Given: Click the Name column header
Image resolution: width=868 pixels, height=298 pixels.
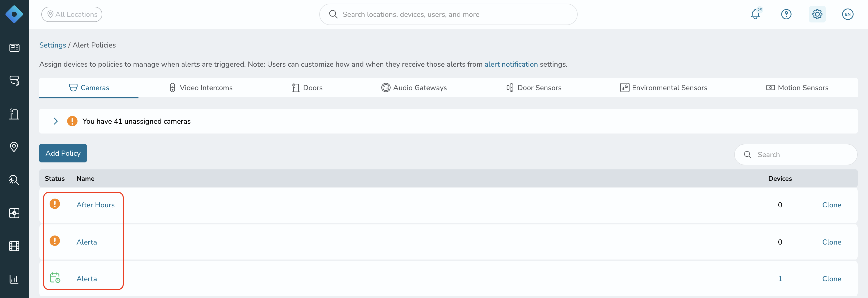Looking at the screenshot, I should (85, 178).
